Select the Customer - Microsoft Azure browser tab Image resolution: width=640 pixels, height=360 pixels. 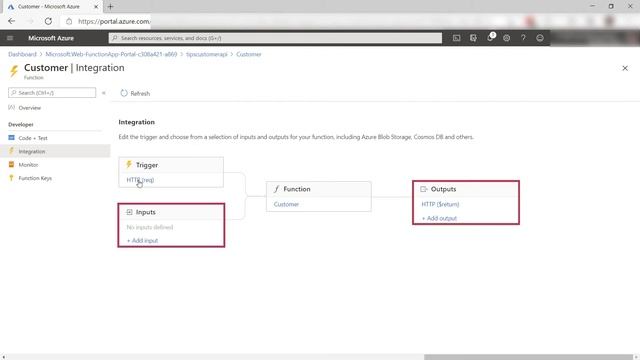pos(52,7)
